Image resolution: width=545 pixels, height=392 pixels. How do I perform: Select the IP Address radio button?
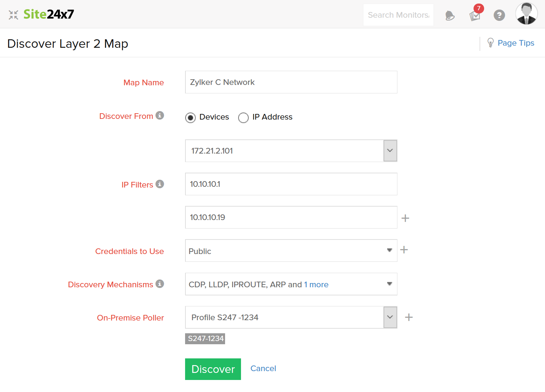coord(243,117)
